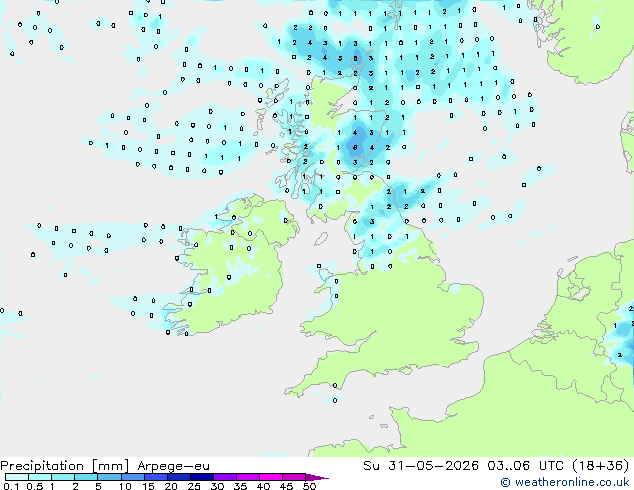Image resolution: width=634 pixels, height=490 pixels.
Task: Click the time range '03..06 UTC'
Action: click(x=525, y=466)
